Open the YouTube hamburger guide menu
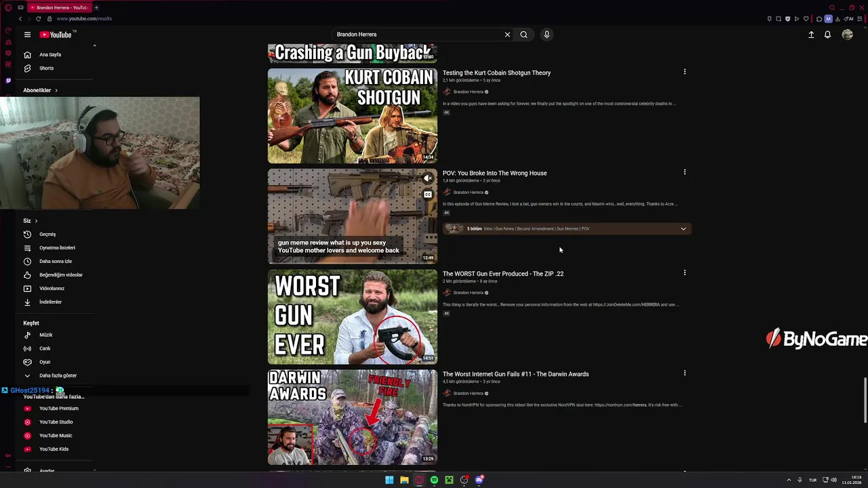This screenshot has width=868, height=488. click(27, 35)
